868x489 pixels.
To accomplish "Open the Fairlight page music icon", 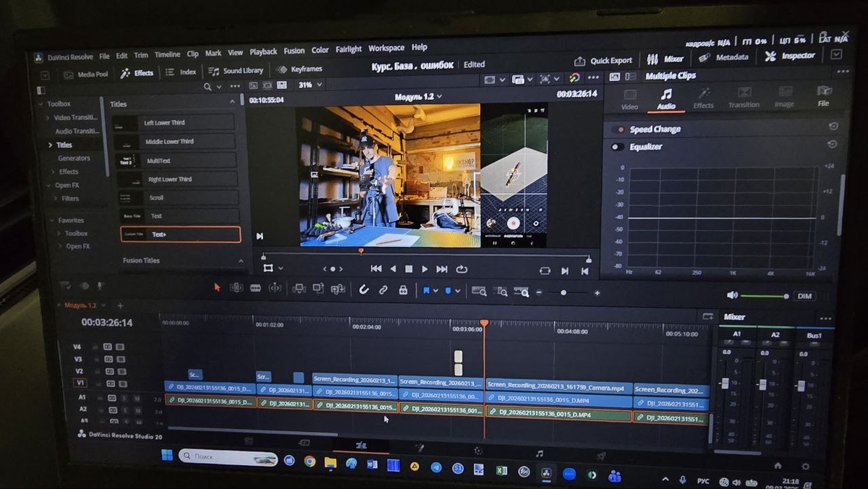I will pyautogui.click(x=539, y=453).
